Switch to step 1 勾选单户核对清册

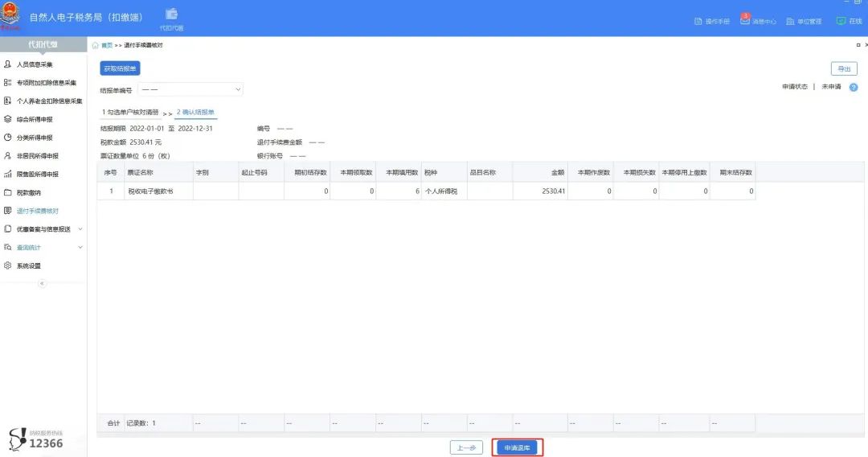pyautogui.click(x=130, y=112)
